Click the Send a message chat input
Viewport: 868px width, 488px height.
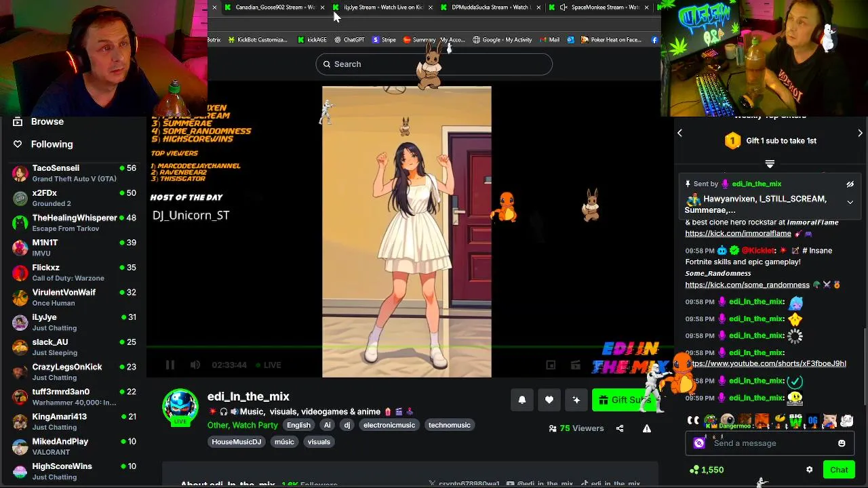[769, 443]
